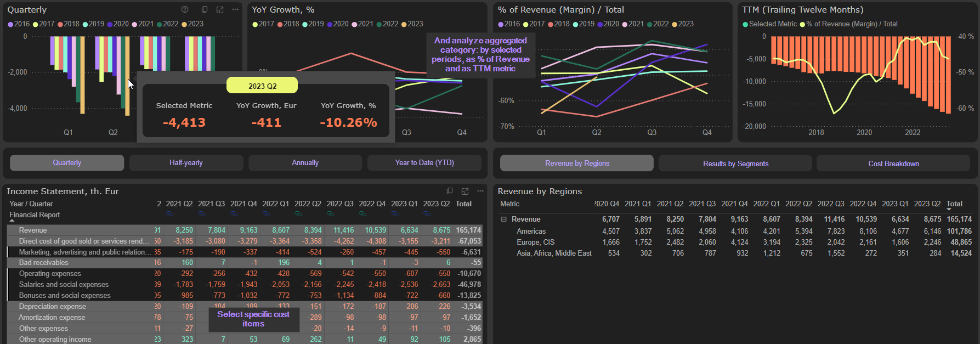Open focus mode for Income Statement table

tap(465, 191)
